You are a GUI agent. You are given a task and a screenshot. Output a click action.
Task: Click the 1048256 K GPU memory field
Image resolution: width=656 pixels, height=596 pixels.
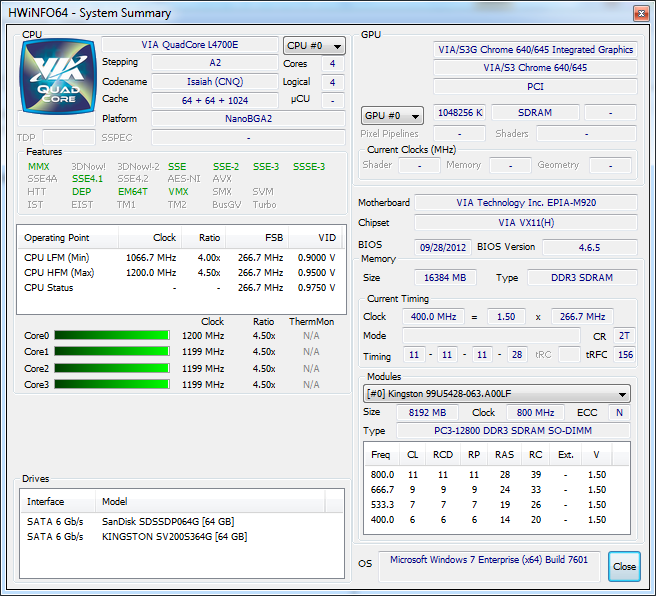(460, 113)
